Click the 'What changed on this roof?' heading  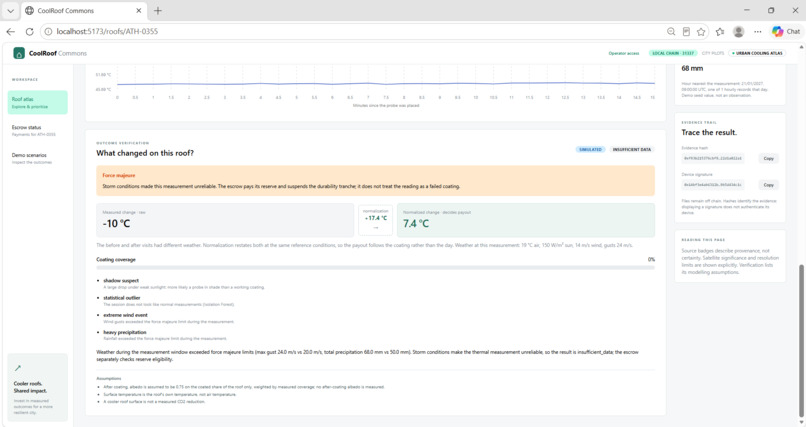point(145,153)
